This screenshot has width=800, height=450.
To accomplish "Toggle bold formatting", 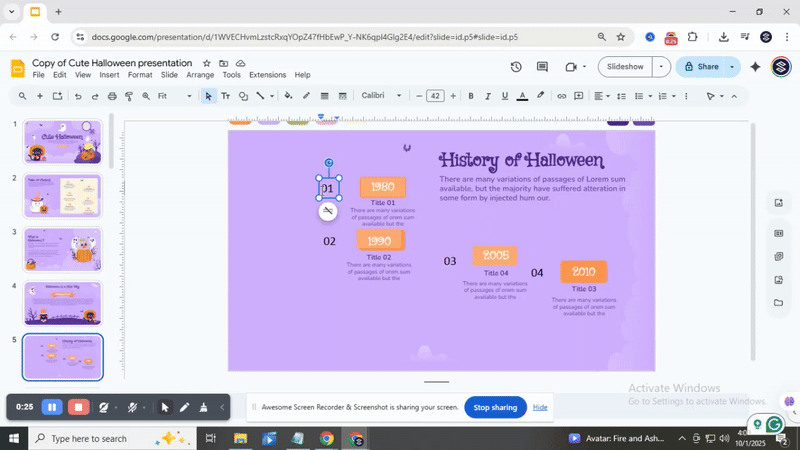I will [472, 96].
